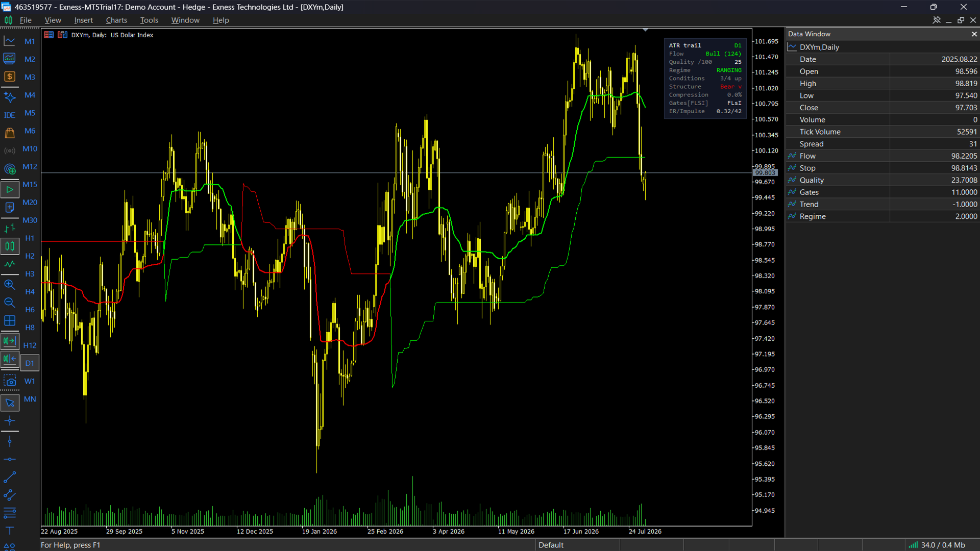
Task: Switch to H1 timeframe
Action: point(30,238)
